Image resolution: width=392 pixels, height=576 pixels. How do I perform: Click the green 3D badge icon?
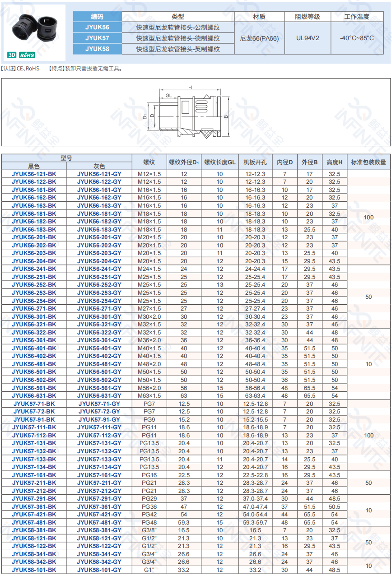pos(12,55)
